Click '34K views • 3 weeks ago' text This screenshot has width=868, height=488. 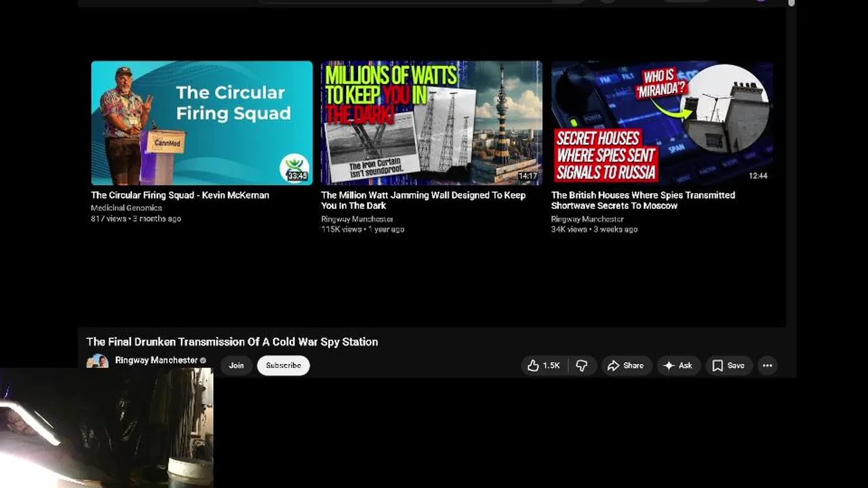coord(594,230)
